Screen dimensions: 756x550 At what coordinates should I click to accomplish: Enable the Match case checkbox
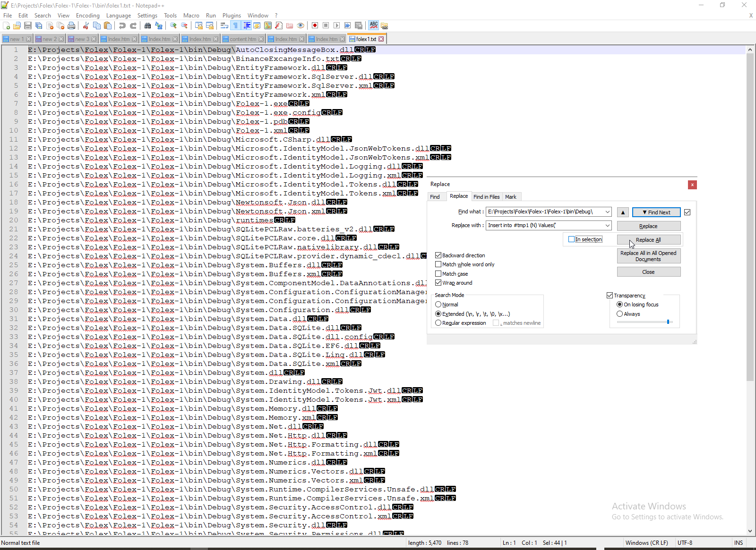point(438,274)
